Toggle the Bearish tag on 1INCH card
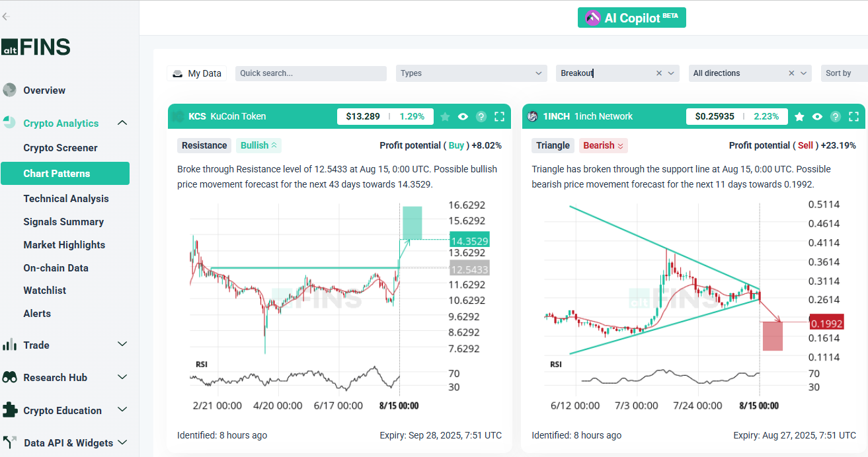 (603, 145)
